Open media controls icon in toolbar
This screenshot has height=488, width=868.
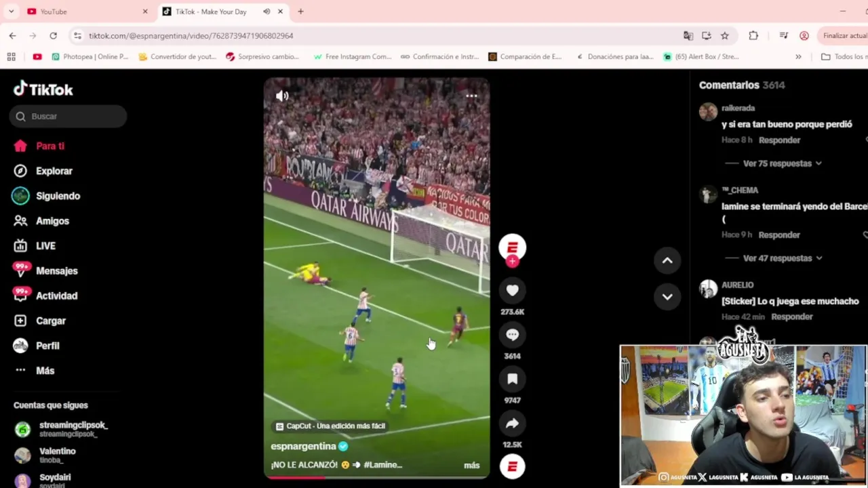[784, 35]
